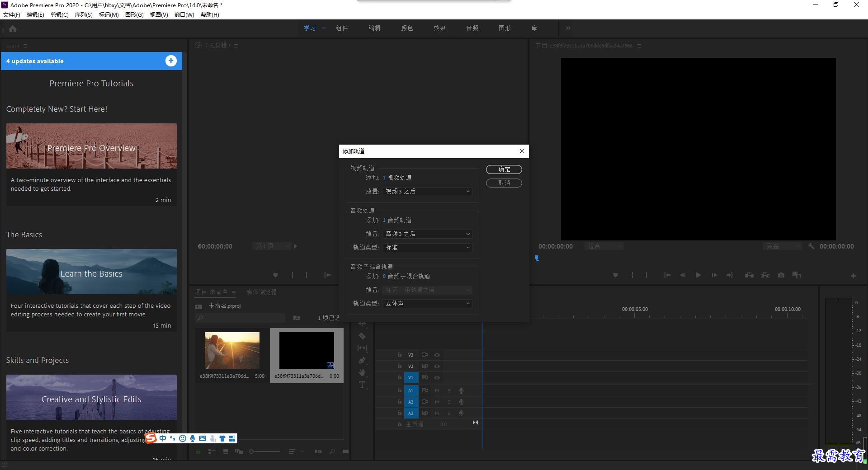Open the button editor plus icon
This screenshot has height=470, width=868.
click(853, 276)
